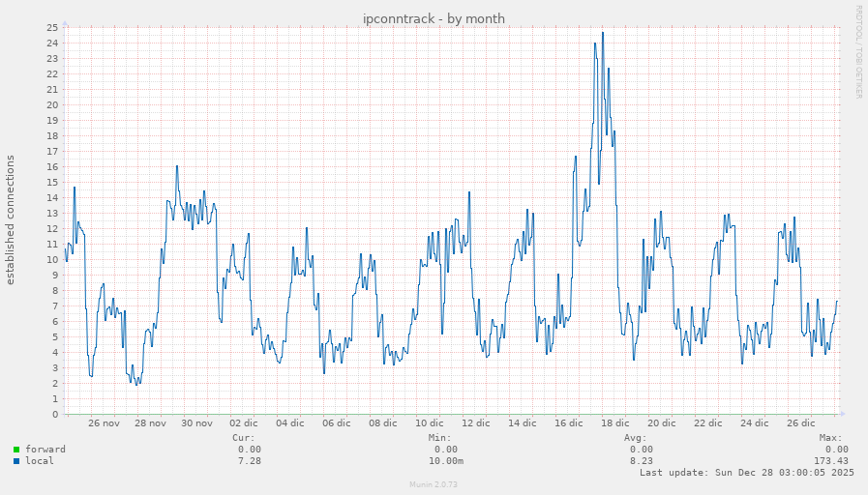Click the y-axis value 10
The width and height of the screenshot is (868, 495).
click(52, 259)
